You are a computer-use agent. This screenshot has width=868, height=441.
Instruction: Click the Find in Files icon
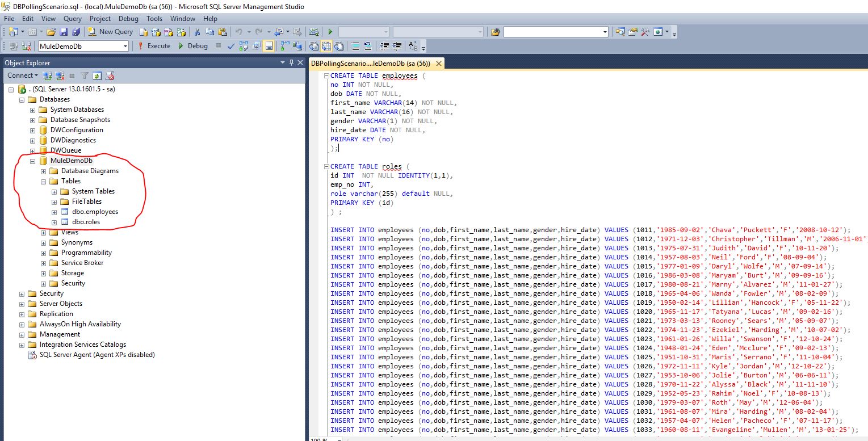coord(496,32)
